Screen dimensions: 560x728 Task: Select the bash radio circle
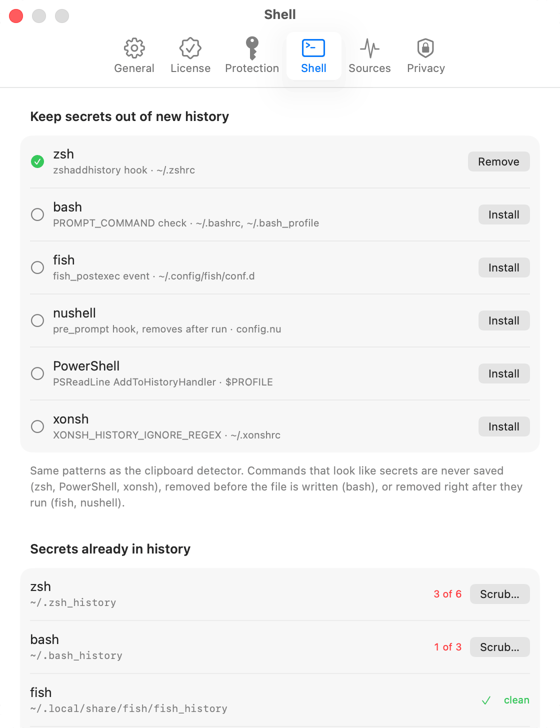(x=37, y=214)
